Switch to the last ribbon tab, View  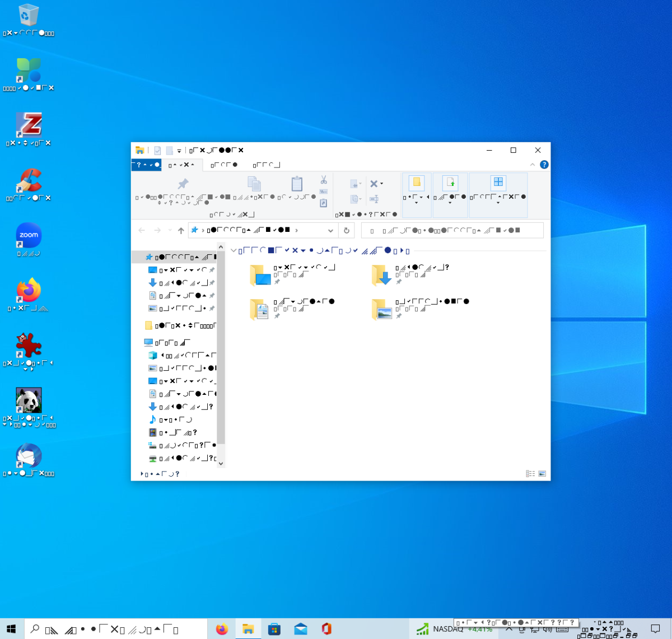coord(266,165)
